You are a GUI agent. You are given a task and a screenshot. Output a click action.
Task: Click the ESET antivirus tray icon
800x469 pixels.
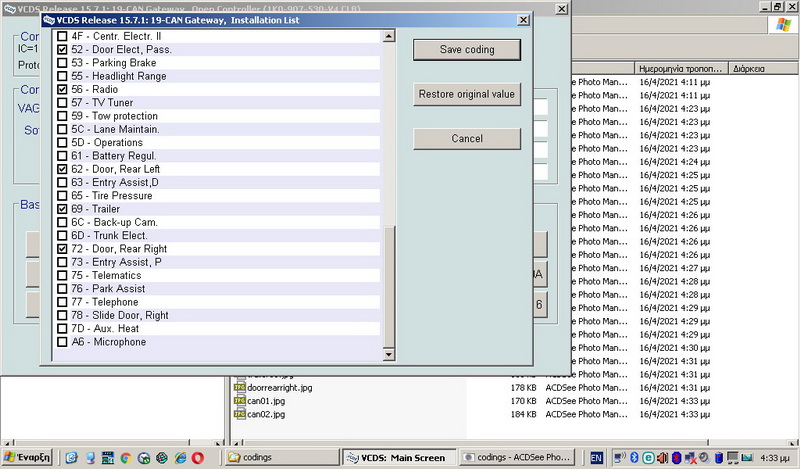[x=648, y=458]
